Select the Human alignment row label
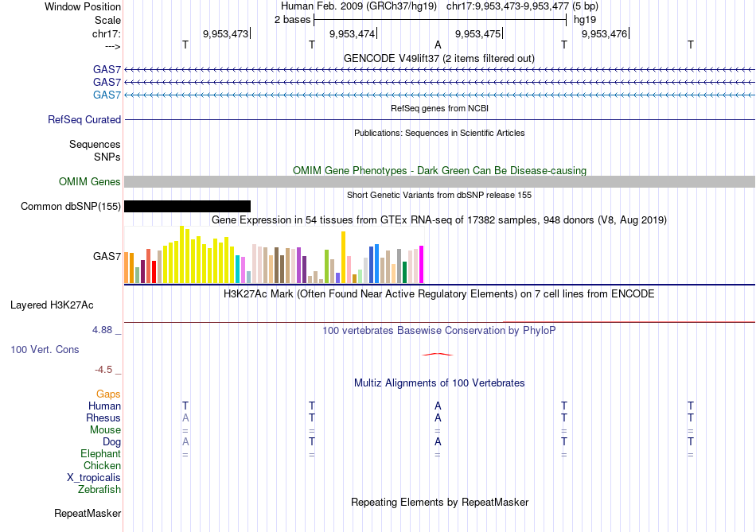 click(104, 406)
